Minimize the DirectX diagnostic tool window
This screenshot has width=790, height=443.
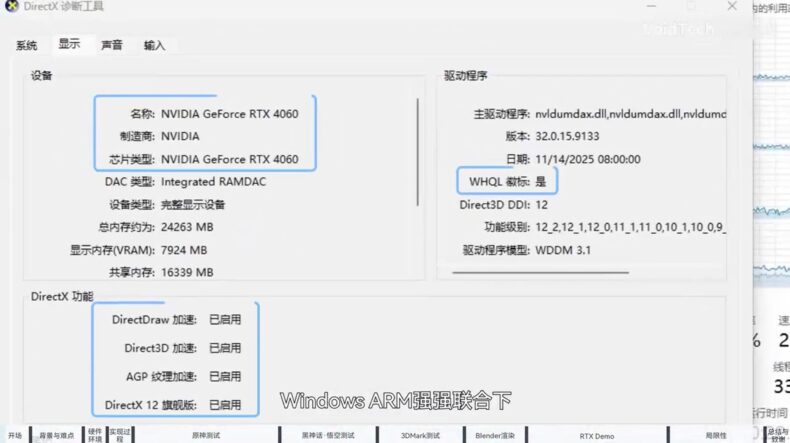point(651,6)
